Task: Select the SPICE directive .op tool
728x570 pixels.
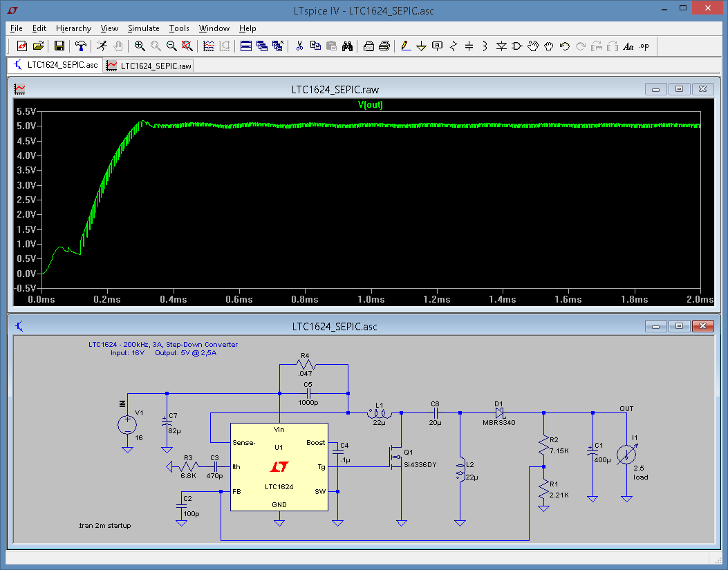Action: [644, 46]
